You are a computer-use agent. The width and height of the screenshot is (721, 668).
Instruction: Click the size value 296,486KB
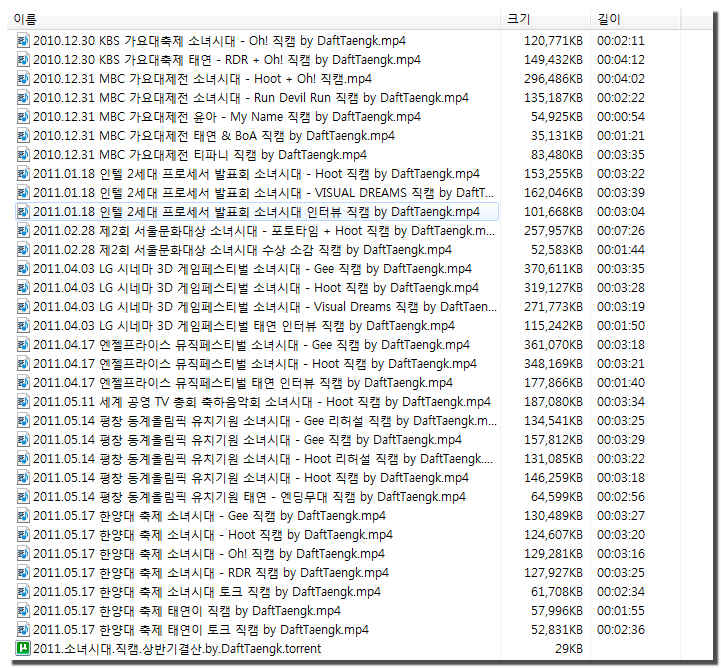click(x=553, y=79)
